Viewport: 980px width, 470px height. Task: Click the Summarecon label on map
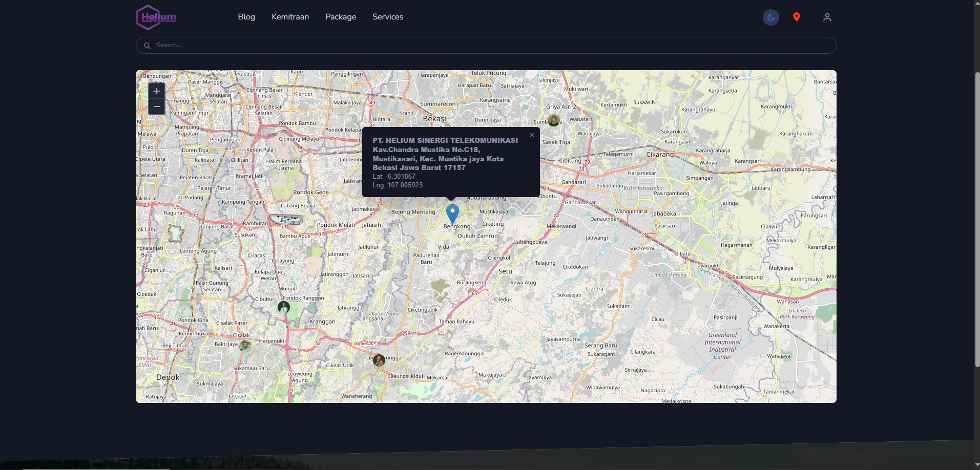[x=437, y=104]
